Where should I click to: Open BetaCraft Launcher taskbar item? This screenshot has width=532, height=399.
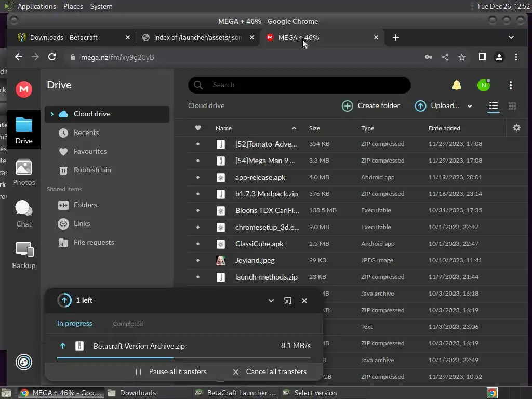[x=235, y=393]
